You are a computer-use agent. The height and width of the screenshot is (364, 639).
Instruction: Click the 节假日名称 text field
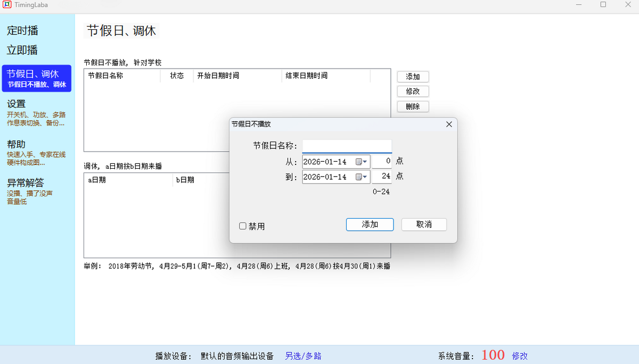tap(347, 146)
